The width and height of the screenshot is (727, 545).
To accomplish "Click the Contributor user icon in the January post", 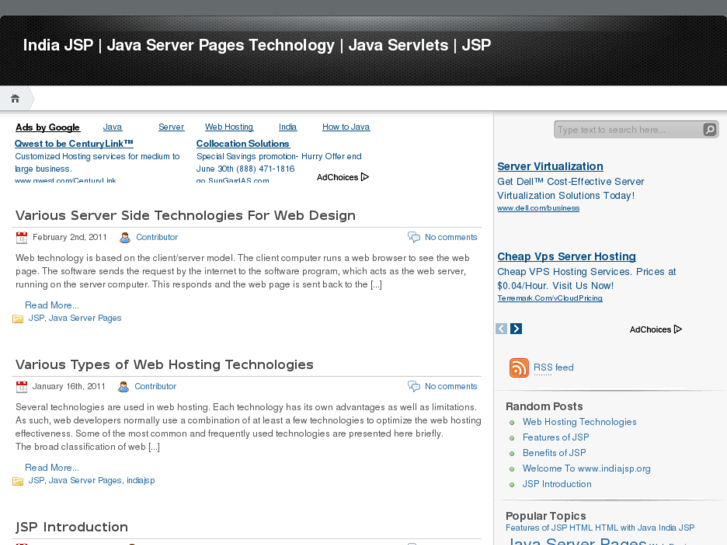I will pos(123,386).
